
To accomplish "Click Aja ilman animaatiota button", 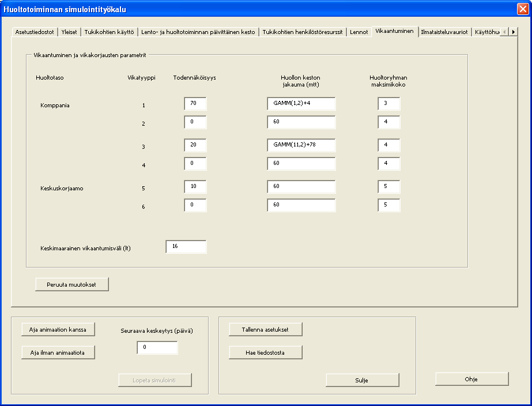I will coord(58,352).
